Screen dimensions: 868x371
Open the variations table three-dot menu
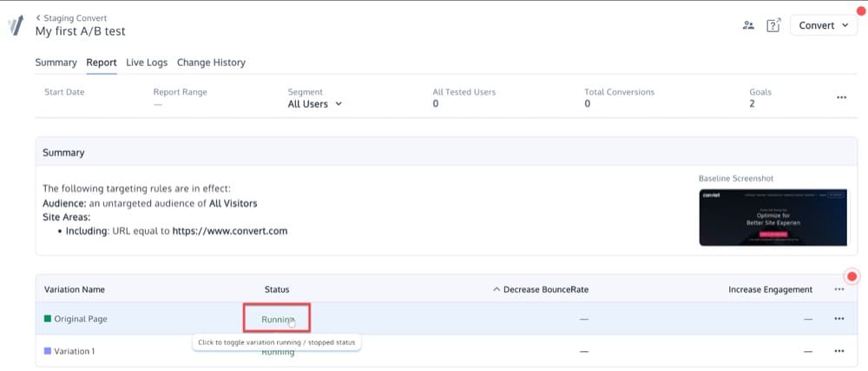pos(838,289)
